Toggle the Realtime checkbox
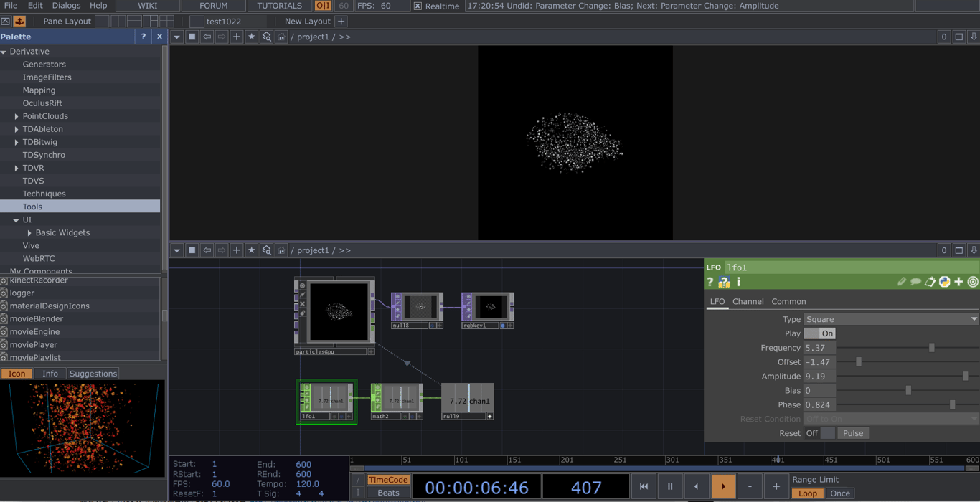980x502 pixels. point(418,6)
